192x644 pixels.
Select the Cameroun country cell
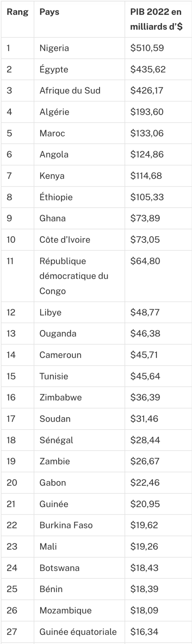(60, 355)
